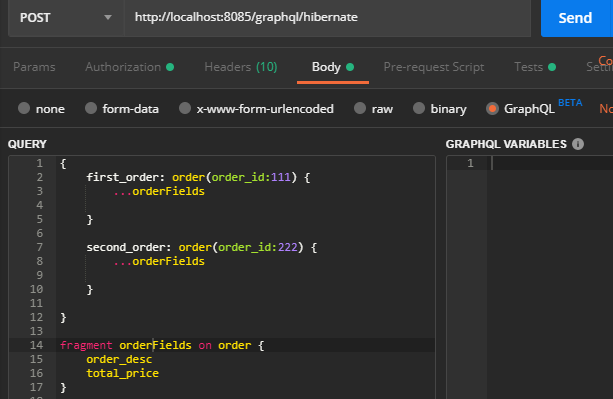
Task: Click order_id value 222 in query
Action: coord(287,247)
